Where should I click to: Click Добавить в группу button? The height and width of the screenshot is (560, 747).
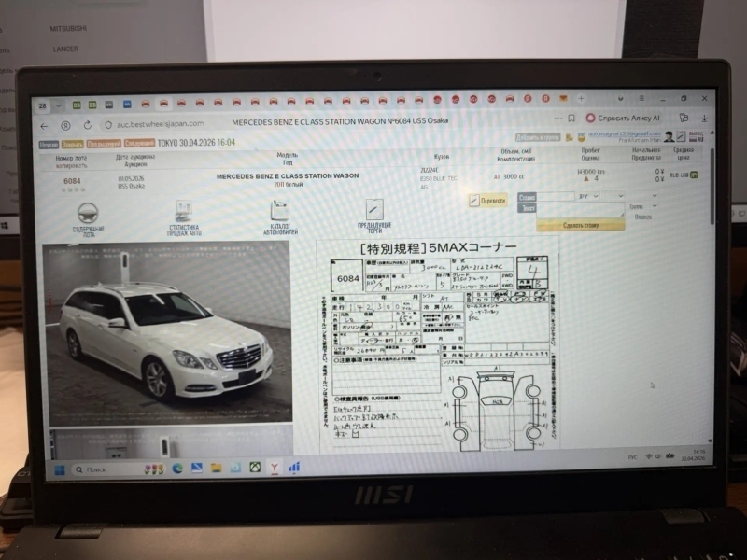pos(538,137)
